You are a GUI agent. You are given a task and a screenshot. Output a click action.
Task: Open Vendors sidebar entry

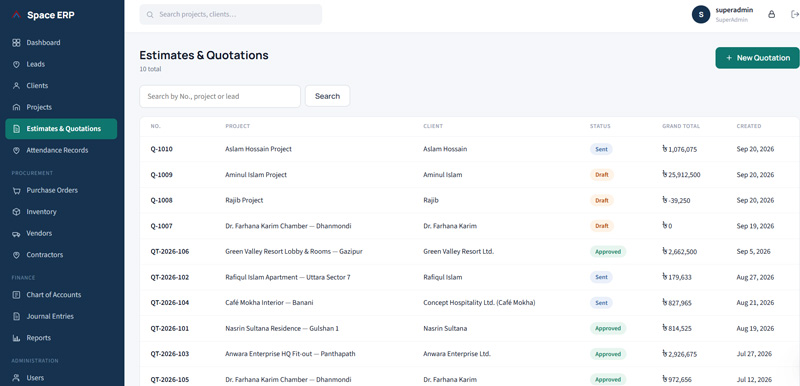[61, 234]
